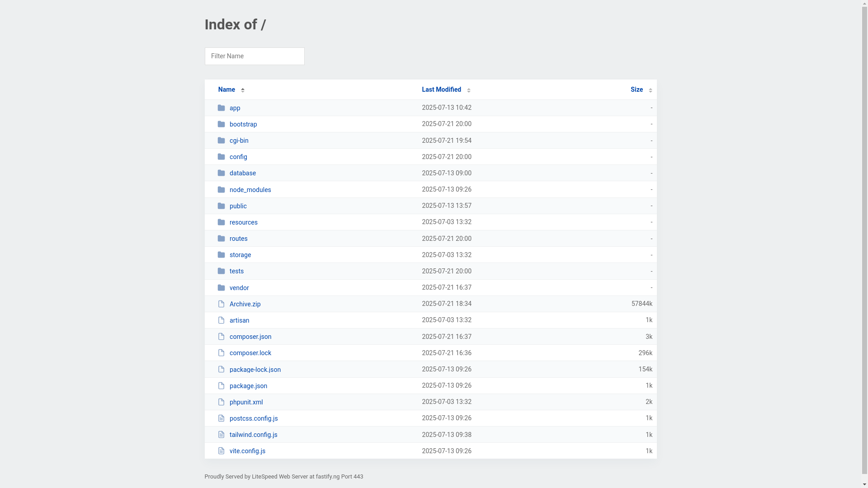Open the phpunit.xml file link
The height and width of the screenshot is (488, 868).
coord(246,402)
